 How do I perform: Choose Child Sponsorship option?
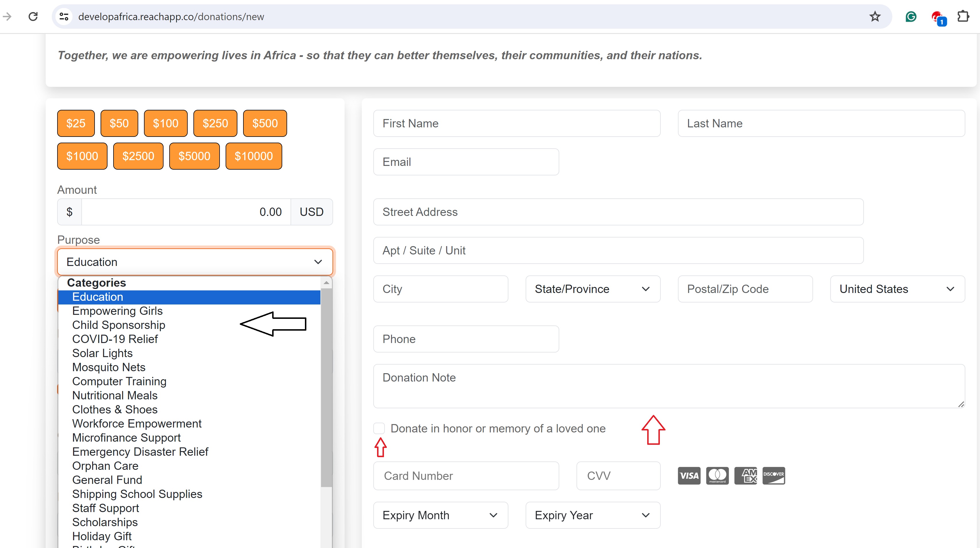pos(189,325)
